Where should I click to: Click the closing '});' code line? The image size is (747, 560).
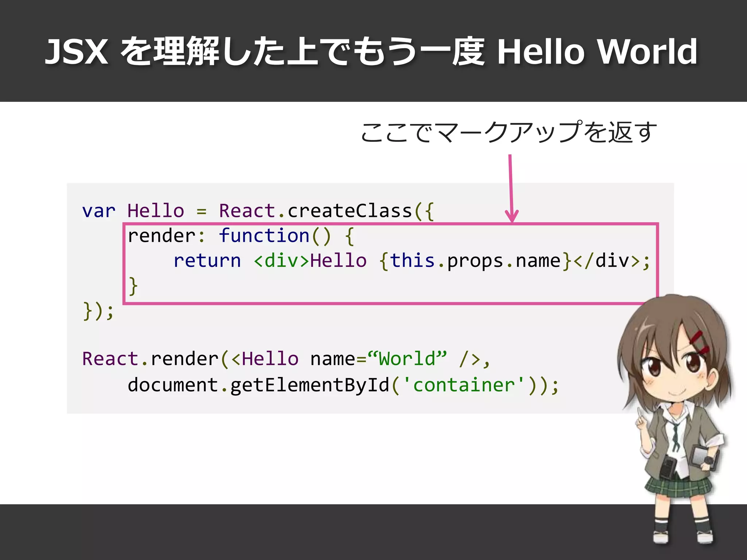(98, 311)
